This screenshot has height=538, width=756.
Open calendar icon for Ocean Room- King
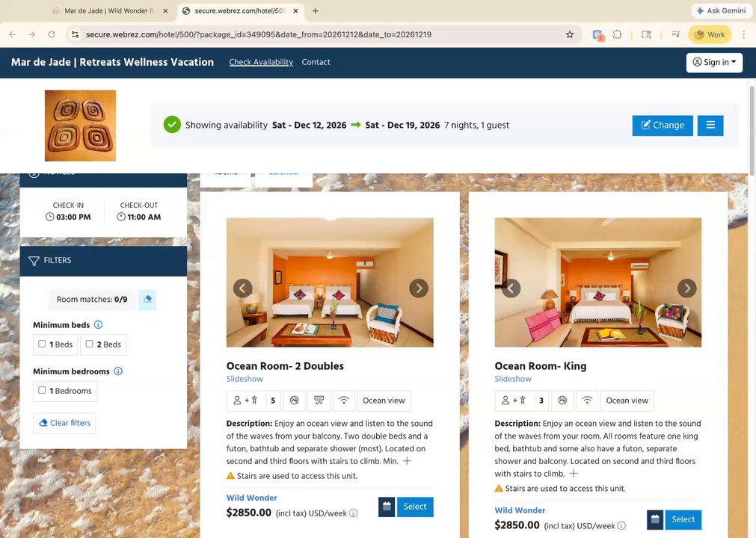pyautogui.click(x=655, y=520)
